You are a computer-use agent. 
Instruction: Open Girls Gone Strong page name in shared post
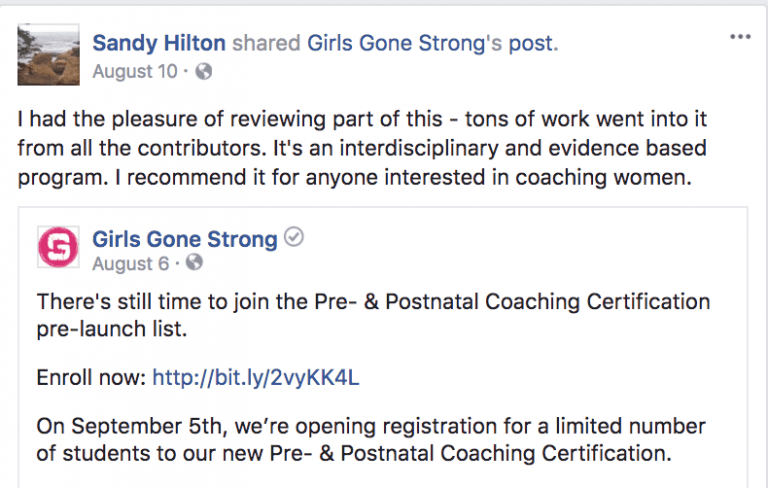[x=185, y=240]
